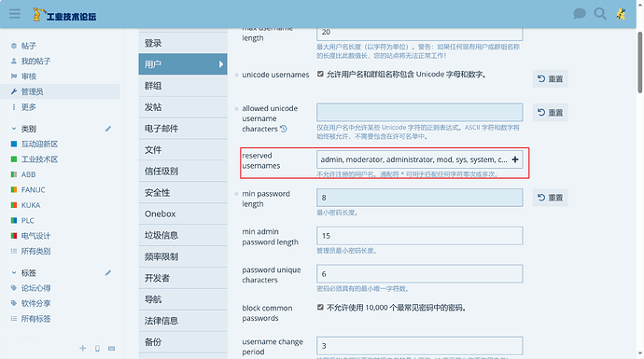The height and width of the screenshot is (359, 644).
Task: Click the password unique characters field
Action: (419, 273)
